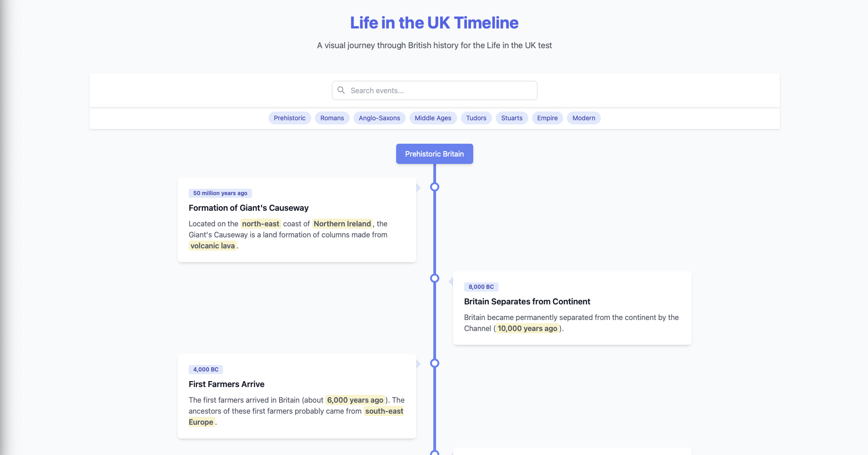Select the Middle Ages era filter
The image size is (868, 455).
pyautogui.click(x=432, y=118)
